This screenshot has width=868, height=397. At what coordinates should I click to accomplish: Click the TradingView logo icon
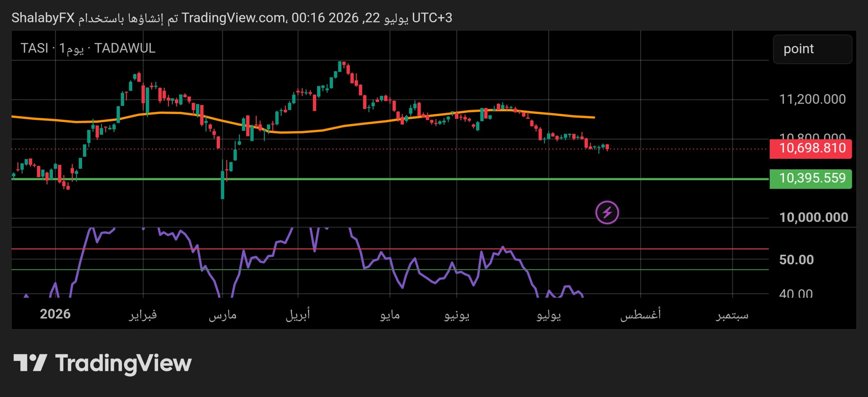pyautogui.click(x=30, y=363)
